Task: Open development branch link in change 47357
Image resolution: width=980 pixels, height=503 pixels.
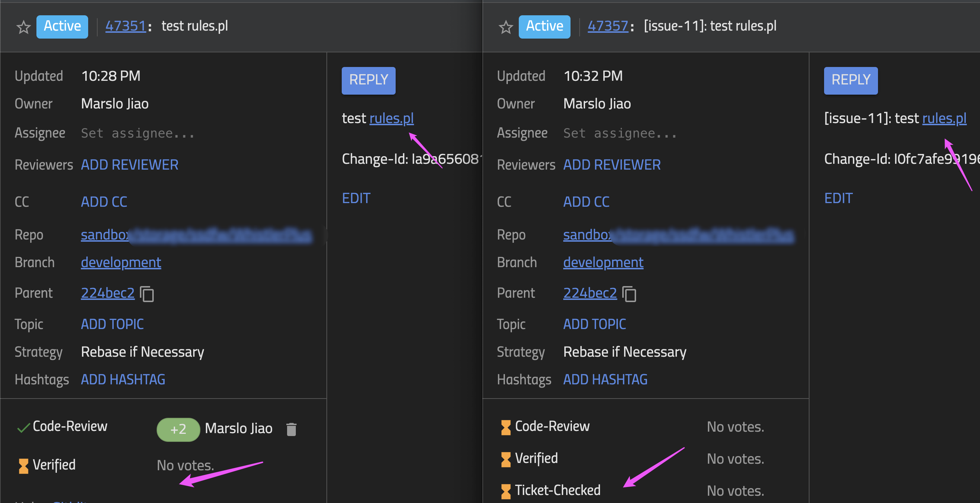Action: coord(603,262)
